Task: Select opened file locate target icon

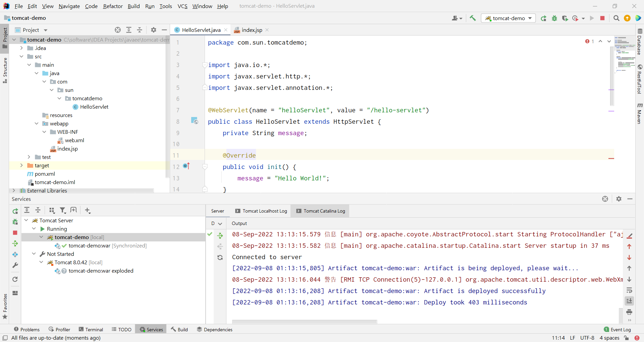Action: coord(118,30)
